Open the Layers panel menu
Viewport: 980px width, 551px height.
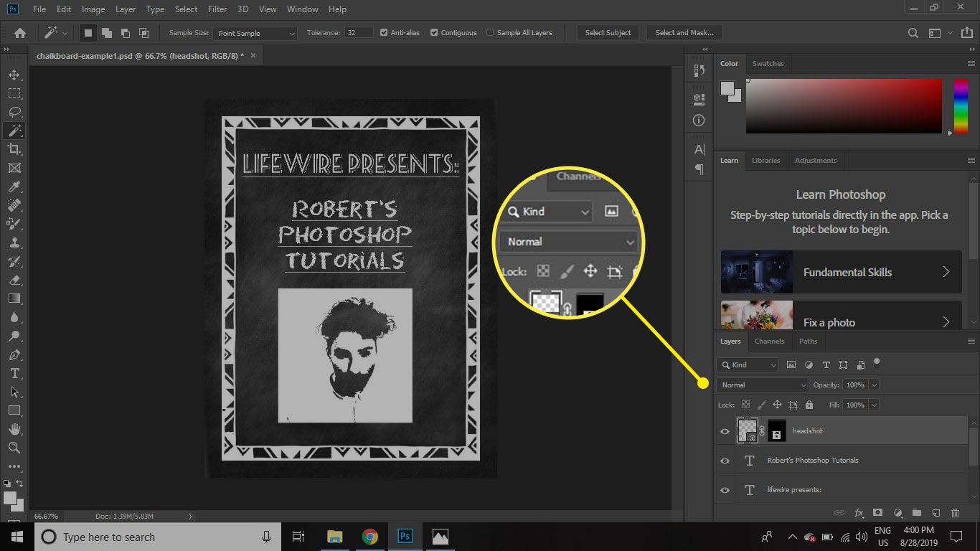pos(971,342)
